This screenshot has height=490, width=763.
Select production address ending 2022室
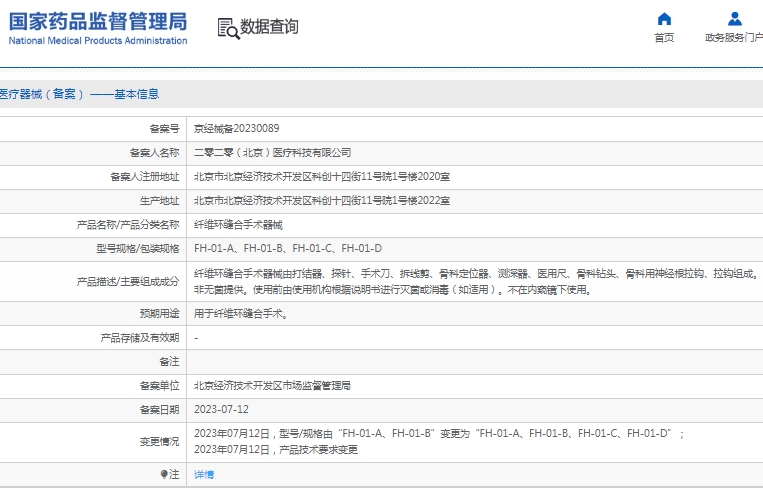click(322, 200)
